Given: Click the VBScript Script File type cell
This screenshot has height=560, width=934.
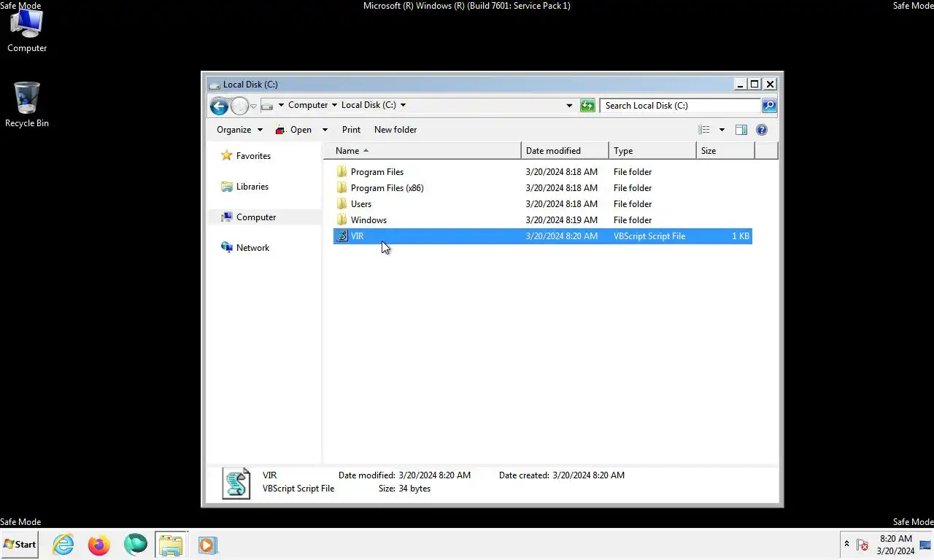Looking at the screenshot, I should coord(649,236).
